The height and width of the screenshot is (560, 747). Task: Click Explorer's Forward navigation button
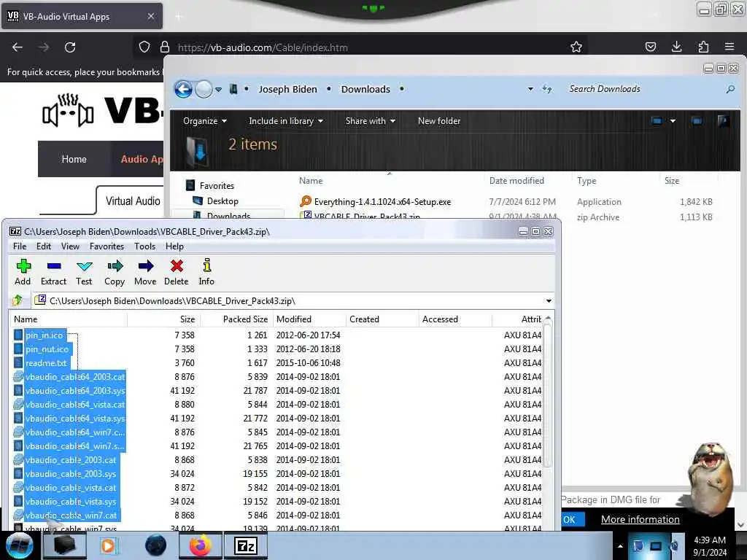click(x=204, y=89)
